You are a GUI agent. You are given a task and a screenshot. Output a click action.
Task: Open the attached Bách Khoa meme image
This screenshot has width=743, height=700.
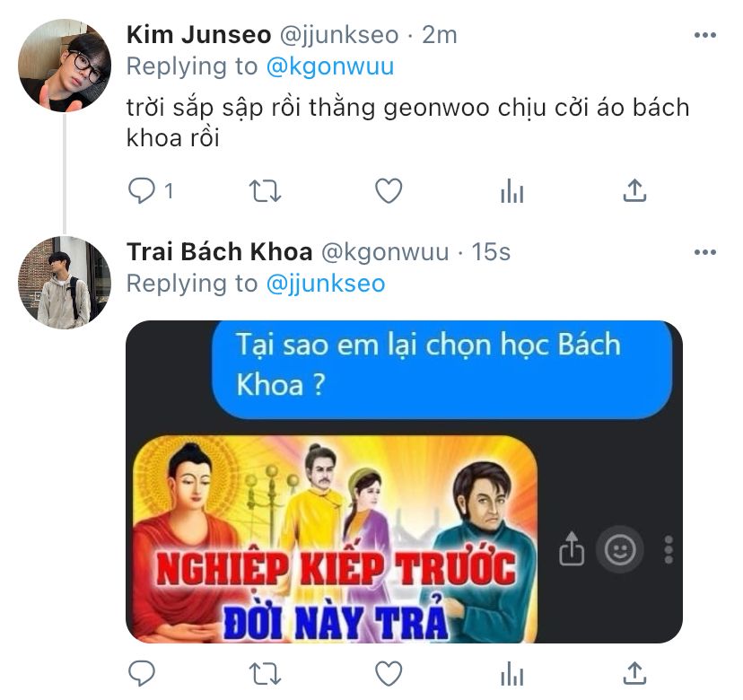(404, 481)
